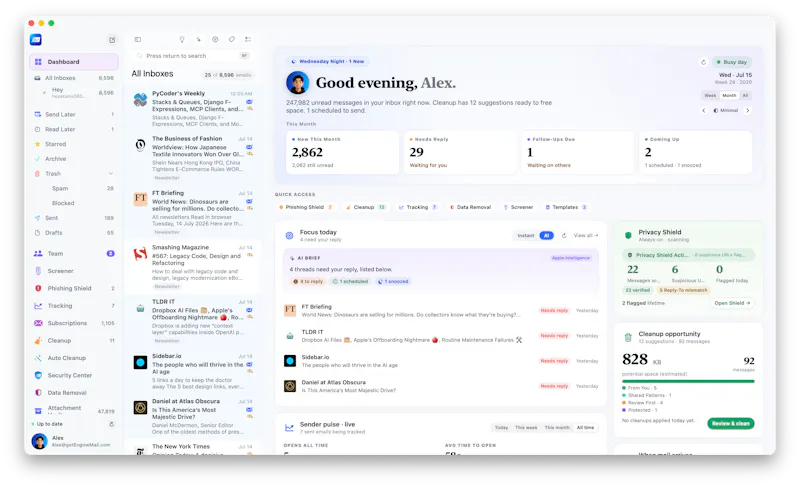The height and width of the screenshot is (487, 800).
Task: Click the cleanup potential space progress bar
Action: pyautogui.click(x=688, y=381)
